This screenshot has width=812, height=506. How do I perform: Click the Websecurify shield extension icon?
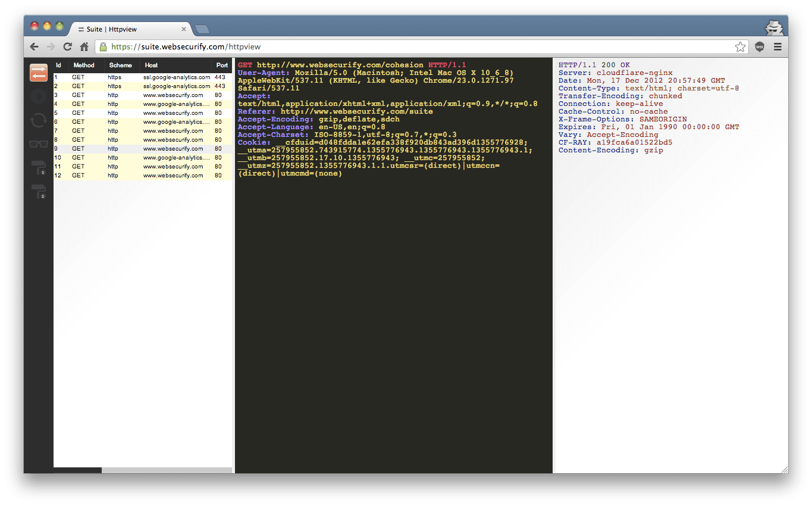[x=760, y=46]
